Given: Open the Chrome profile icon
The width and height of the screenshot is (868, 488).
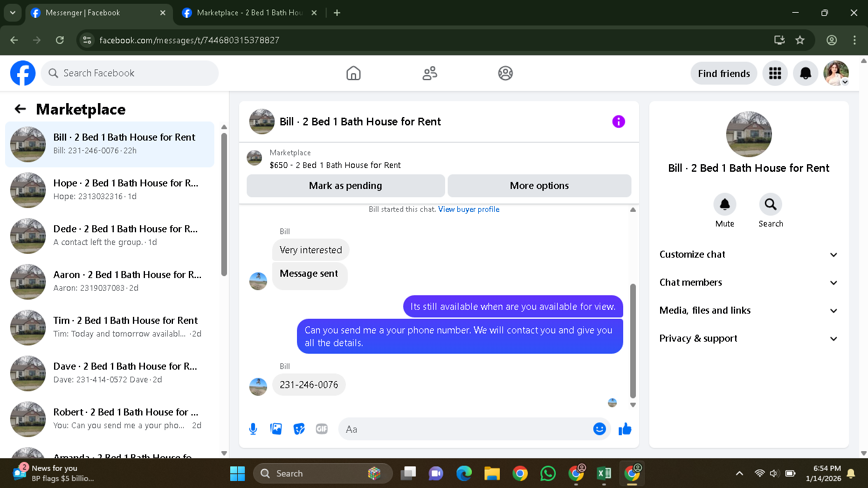Looking at the screenshot, I should pyautogui.click(x=832, y=40).
